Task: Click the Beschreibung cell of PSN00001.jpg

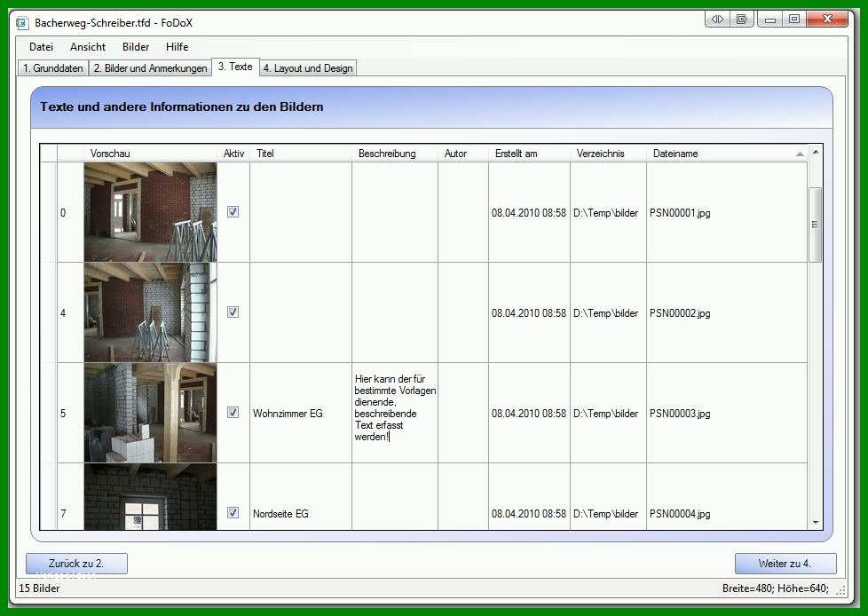Action: 395,212
